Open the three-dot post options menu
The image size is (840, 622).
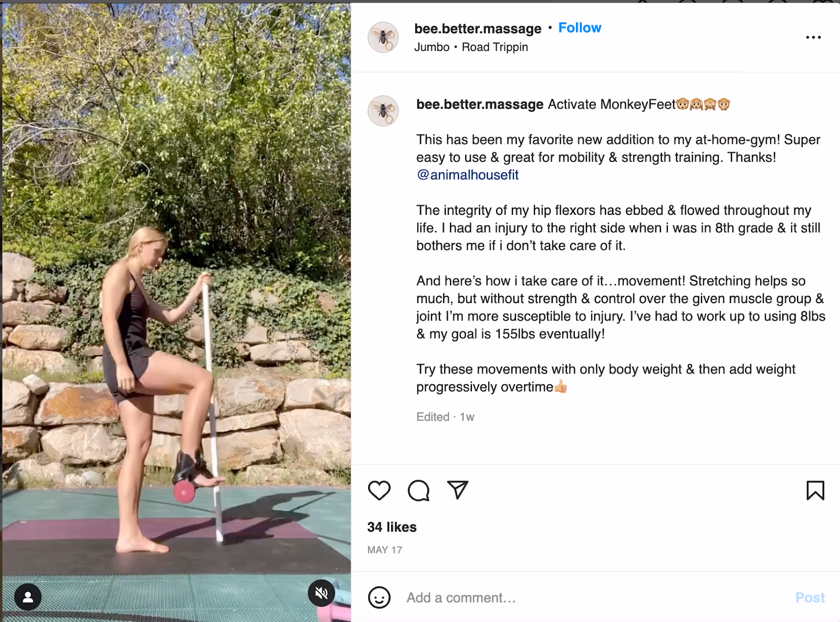point(814,37)
